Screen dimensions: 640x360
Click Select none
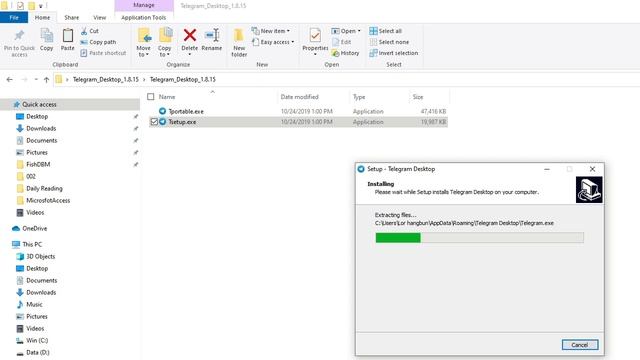(389, 42)
